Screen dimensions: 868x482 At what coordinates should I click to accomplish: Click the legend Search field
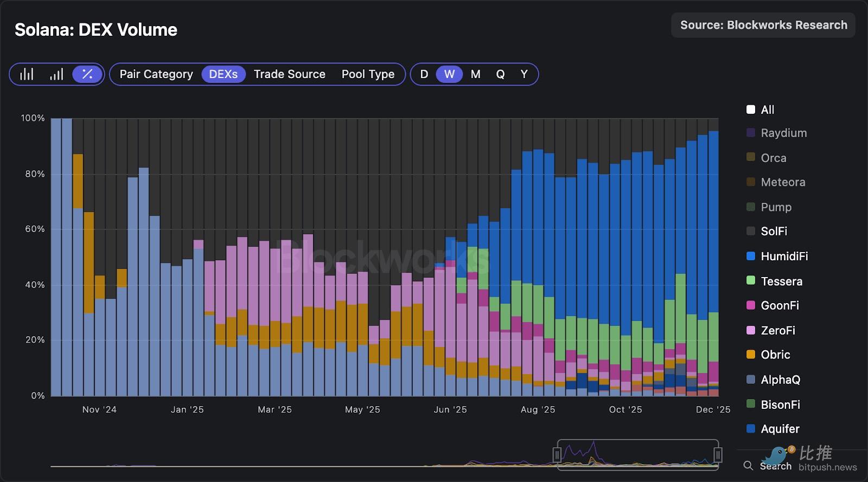pos(776,466)
